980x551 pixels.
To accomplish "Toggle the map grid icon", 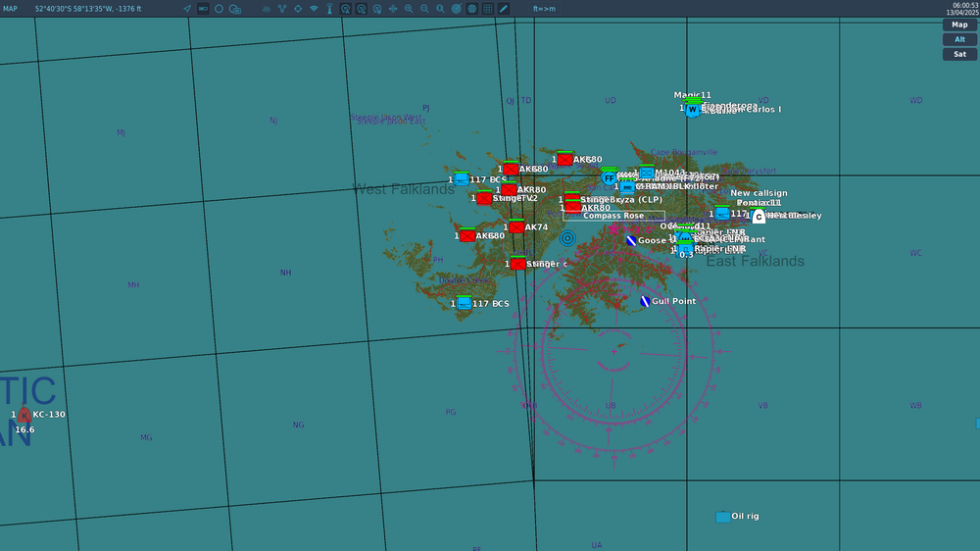I will pyautogui.click(x=488, y=9).
